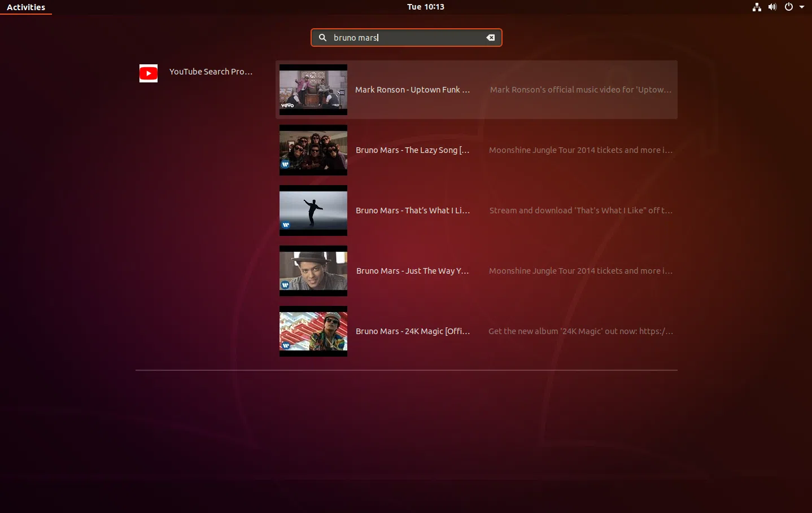
Task: Click the Activities button
Action: (x=26, y=7)
